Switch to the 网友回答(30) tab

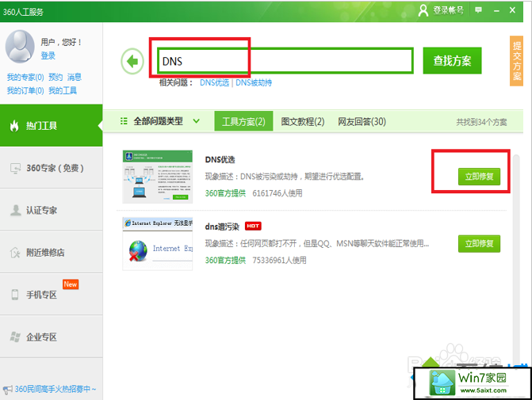coord(362,121)
